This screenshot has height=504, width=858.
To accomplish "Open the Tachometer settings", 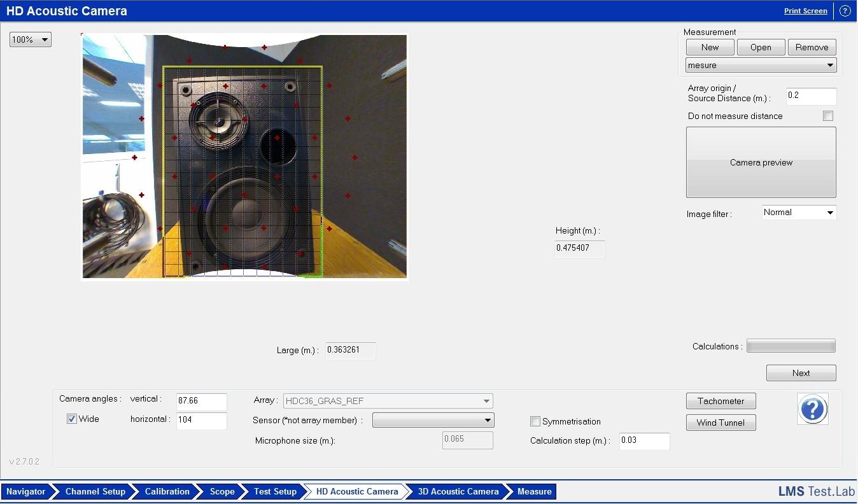I will tap(721, 401).
